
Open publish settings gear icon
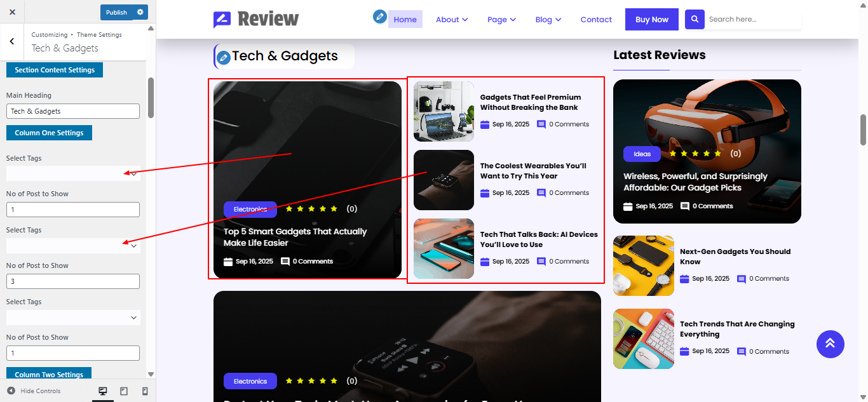pyautogui.click(x=140, y=12)
